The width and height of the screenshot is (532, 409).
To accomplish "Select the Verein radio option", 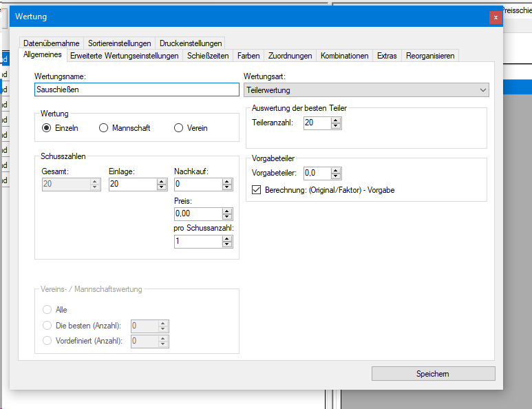I will (x=179, y=128).
